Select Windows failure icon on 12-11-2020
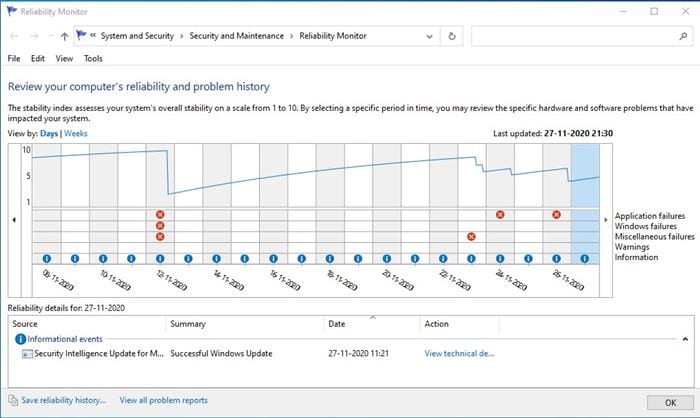The height and width of the screenshot is (418, 700). [x=160, y=226]
